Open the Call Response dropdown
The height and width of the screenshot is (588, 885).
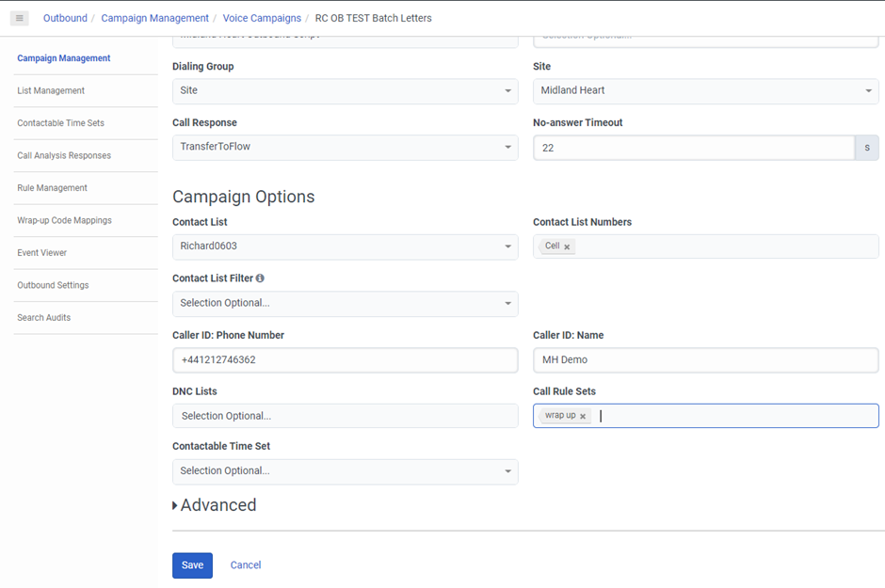point(345,147)
